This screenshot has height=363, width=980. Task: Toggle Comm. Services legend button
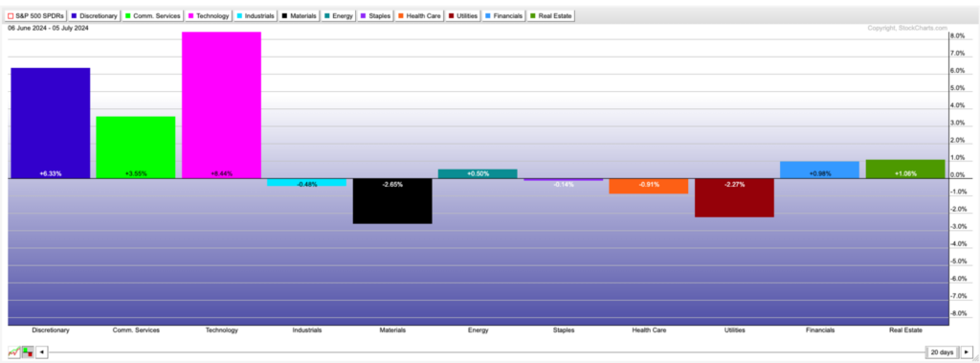(x=153, y=15)
